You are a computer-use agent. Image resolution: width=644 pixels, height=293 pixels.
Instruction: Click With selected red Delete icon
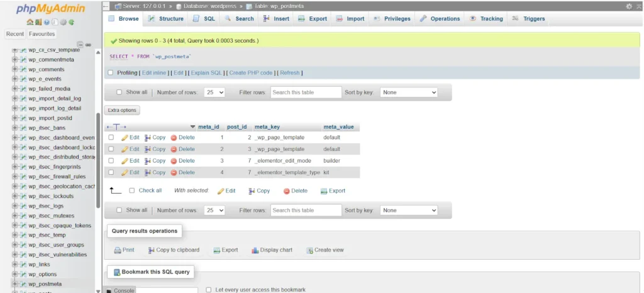pyautogui.click(x=287, y=191)
